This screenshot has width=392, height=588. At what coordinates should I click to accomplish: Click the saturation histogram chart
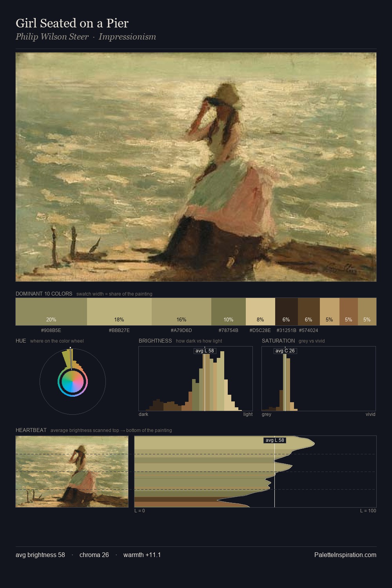pyautogui.click(x=319, y=379)
